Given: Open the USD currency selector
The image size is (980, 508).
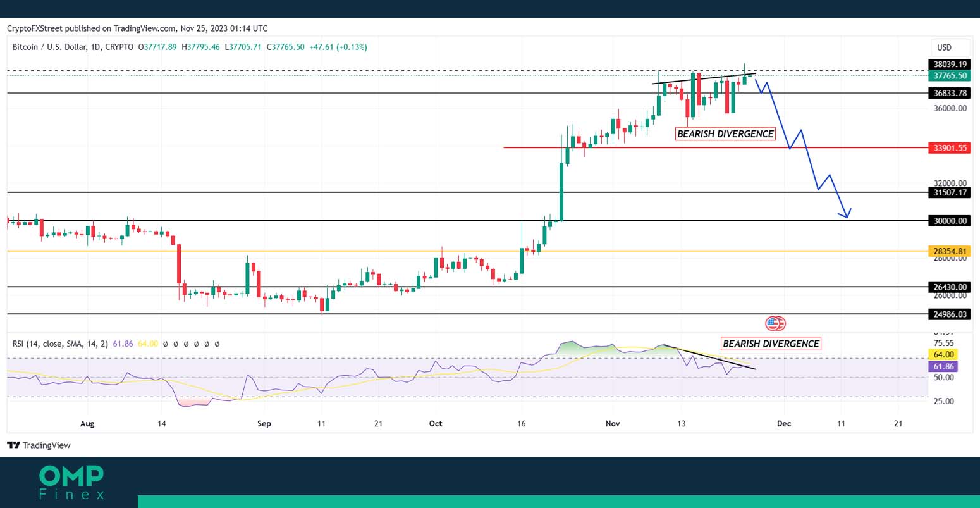Looking at the screenshot, I should tap(949, 47).
